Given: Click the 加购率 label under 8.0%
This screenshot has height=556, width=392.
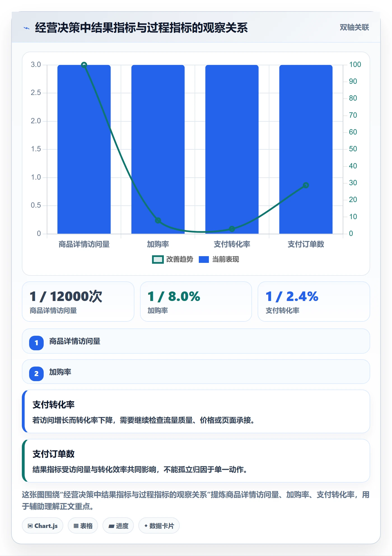Looking at the screenshot, I should (158, 311).
